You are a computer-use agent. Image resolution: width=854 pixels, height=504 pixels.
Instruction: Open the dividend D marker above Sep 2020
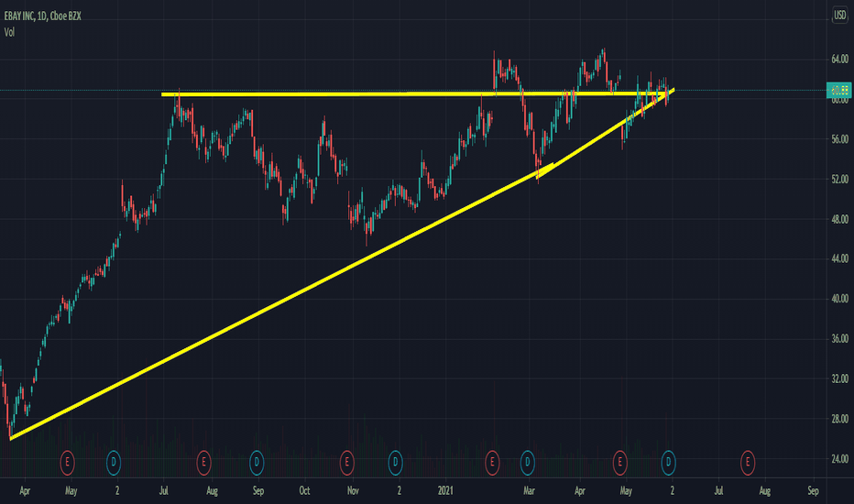tap(257, 463)
